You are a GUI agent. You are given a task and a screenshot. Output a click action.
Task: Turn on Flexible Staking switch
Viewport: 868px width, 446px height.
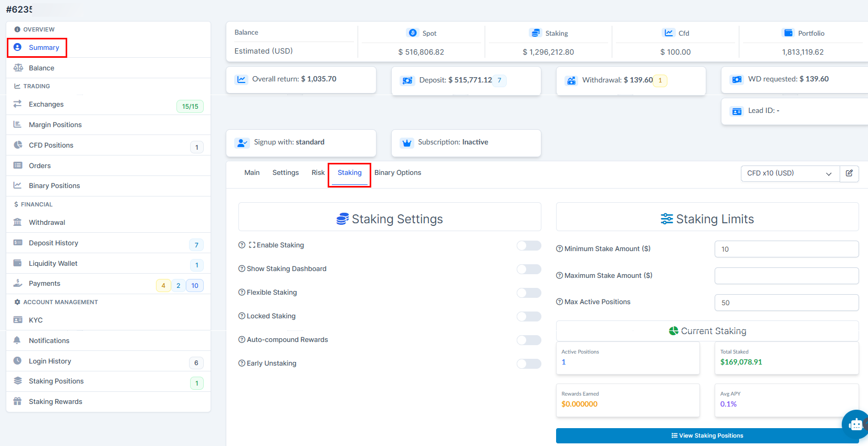click(528, 293)
